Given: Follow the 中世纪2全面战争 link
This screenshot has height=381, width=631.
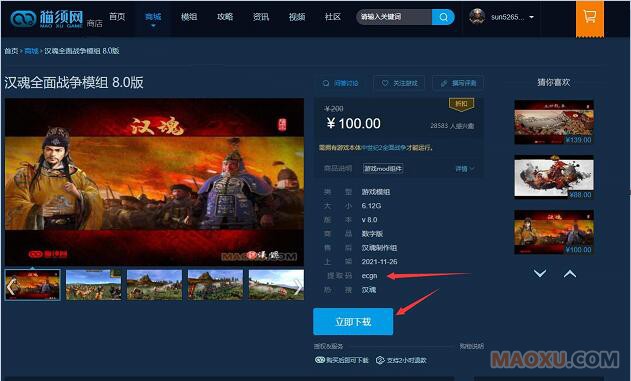Looking at the screenshot, I should tap(384, 148).
